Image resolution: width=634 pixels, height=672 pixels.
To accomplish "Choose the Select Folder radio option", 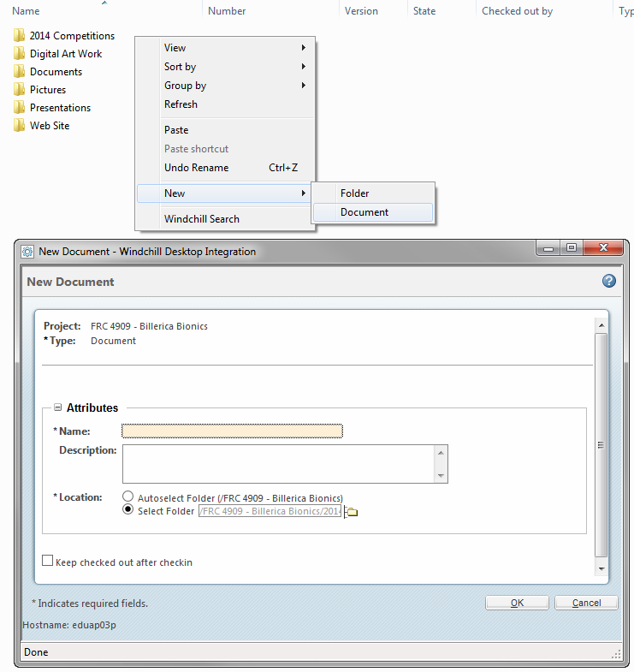I will coord(127,509).
